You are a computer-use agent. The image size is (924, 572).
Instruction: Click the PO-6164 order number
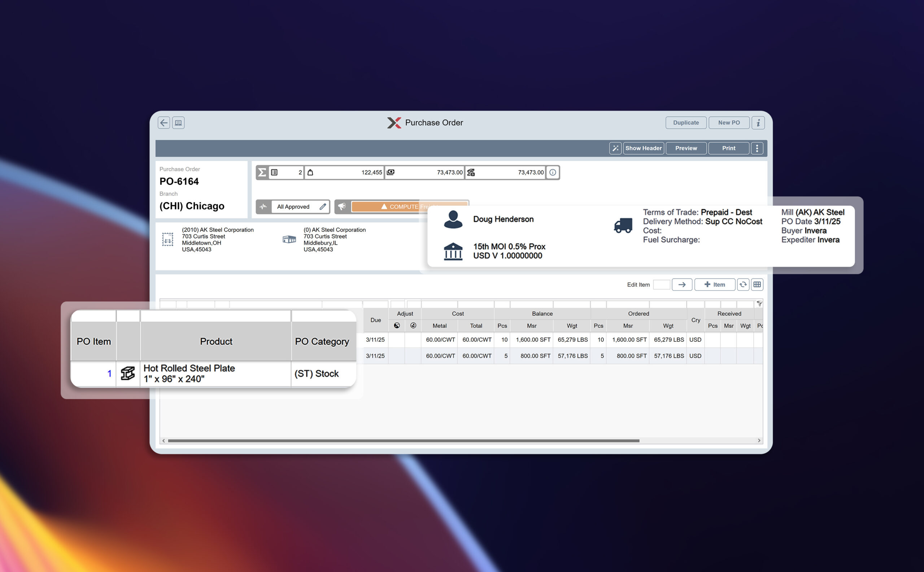(179, 182)
